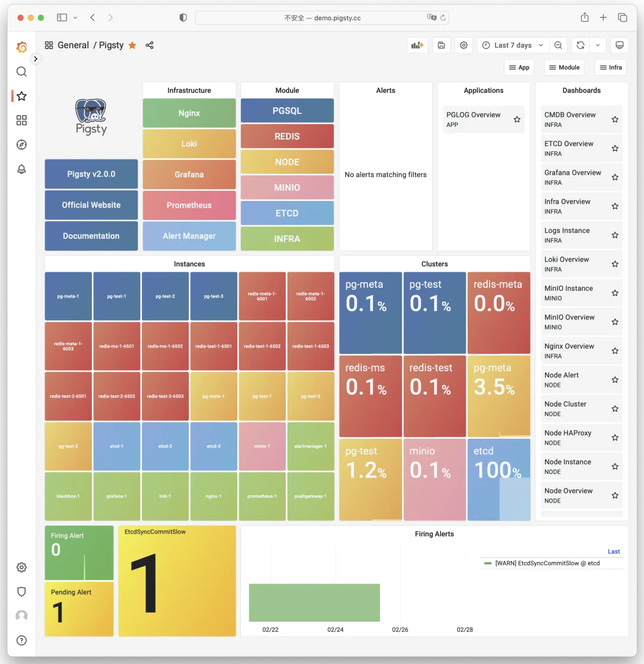Zoom out the time range
Viewport: 644px width, 664px height.
point(558,45)
